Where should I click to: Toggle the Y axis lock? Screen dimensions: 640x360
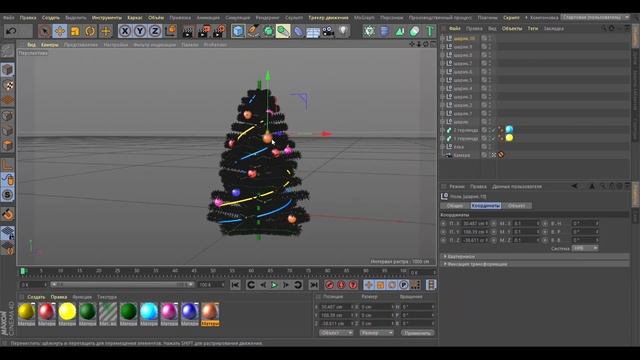click(140, 31)
